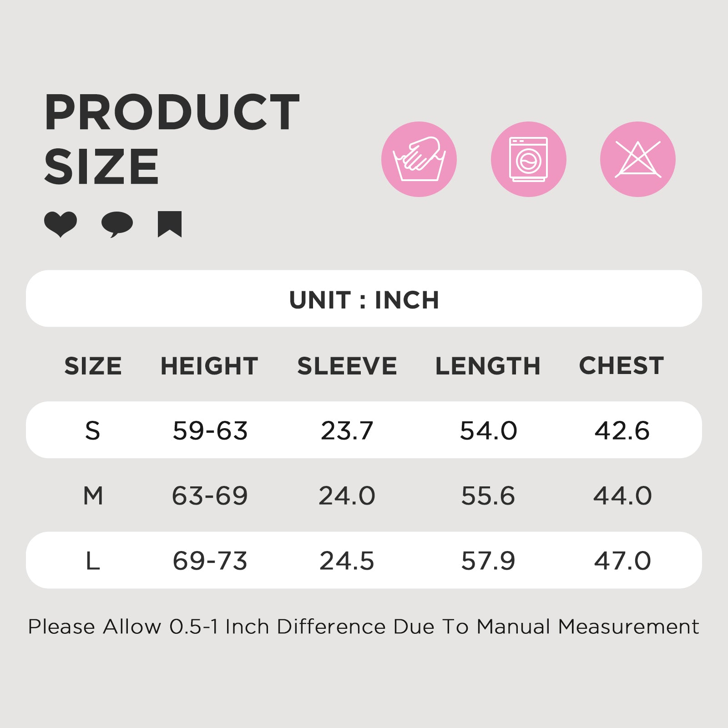Click the do not bleach icon
Image resolution: width=728 pixels, height=728 pixels.
click(637, 159)
